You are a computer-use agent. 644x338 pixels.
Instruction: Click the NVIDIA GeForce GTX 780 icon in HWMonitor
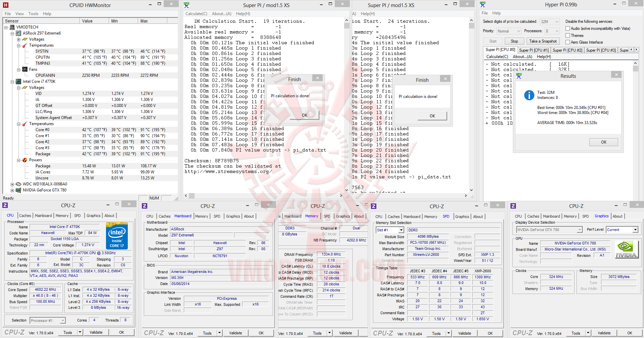(x=19, y=190)
